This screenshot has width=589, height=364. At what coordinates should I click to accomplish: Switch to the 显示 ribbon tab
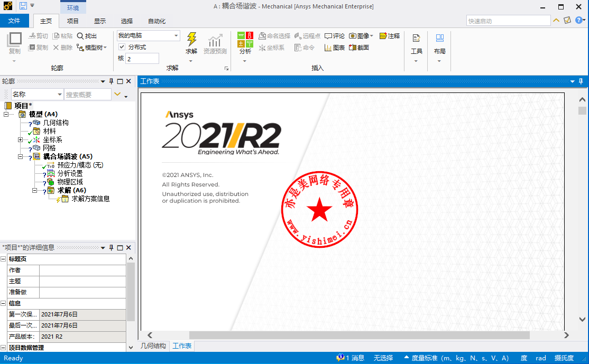coord(100,21)
